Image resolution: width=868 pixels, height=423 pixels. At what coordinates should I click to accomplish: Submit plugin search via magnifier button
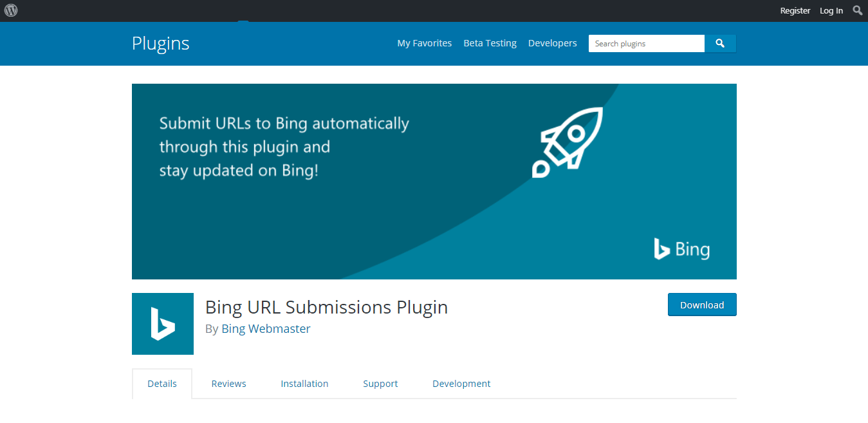point(721,43)
